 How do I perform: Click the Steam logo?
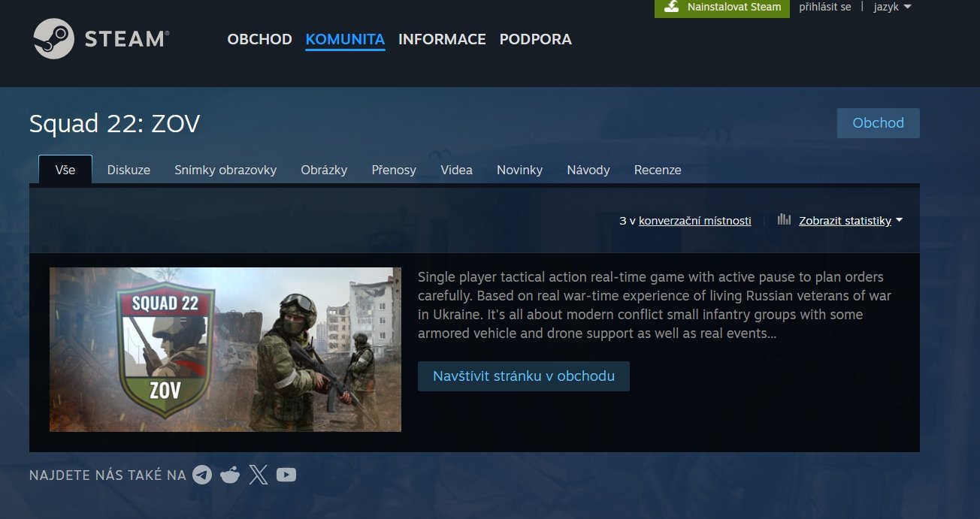tap(101, 39)
